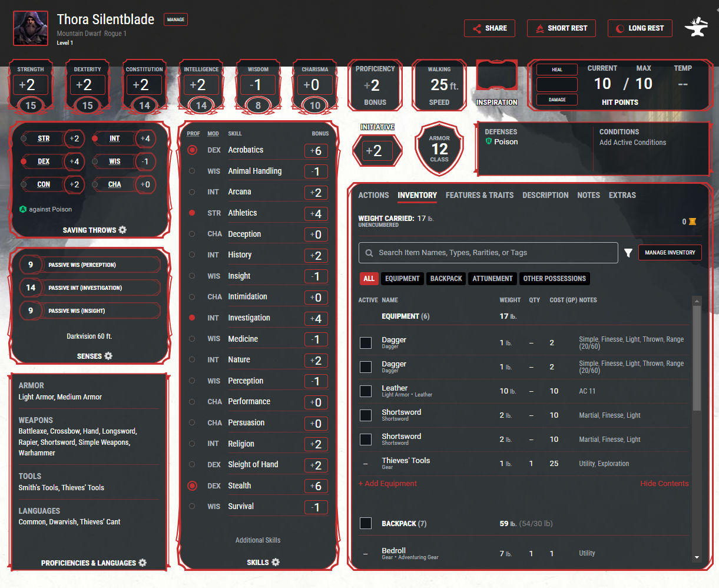Expand the Additional Skills section
This screenshot has height=588, width=719.
coord(258,540)
